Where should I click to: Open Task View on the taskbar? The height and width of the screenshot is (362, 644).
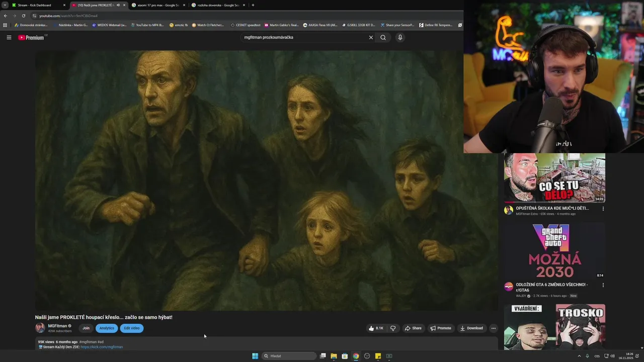[323, 356]
